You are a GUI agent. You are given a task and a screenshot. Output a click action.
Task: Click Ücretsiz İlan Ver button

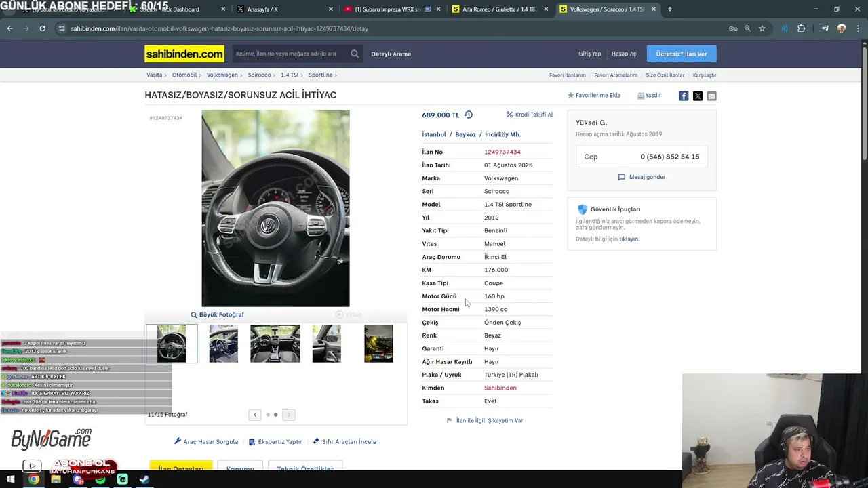click(x=682, y=54)
